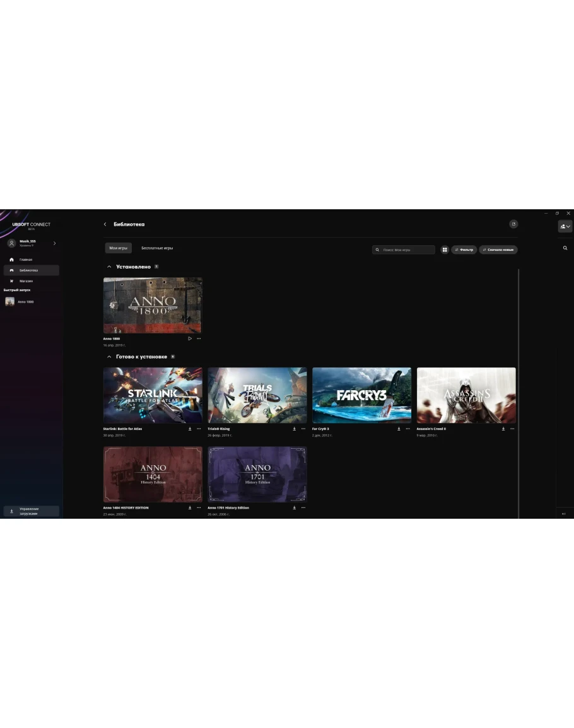Open the friends dropdown in the right panel
Viewport: 574px width, 728px height.
(x=565, y=226)
